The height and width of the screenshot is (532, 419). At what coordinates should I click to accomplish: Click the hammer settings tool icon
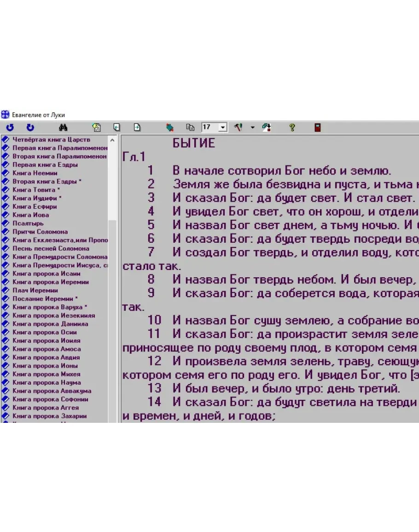pos(238,128)
